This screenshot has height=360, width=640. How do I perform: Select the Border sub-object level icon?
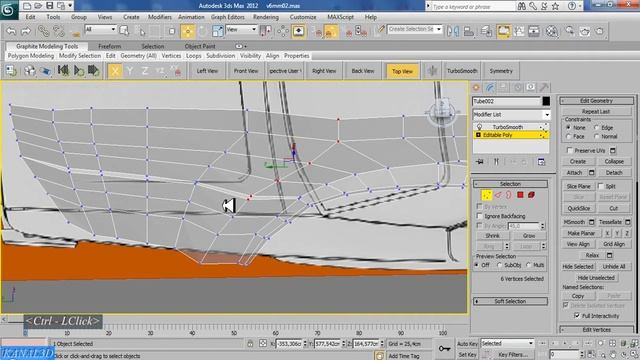pyautogui.click(x=509, y=195)
